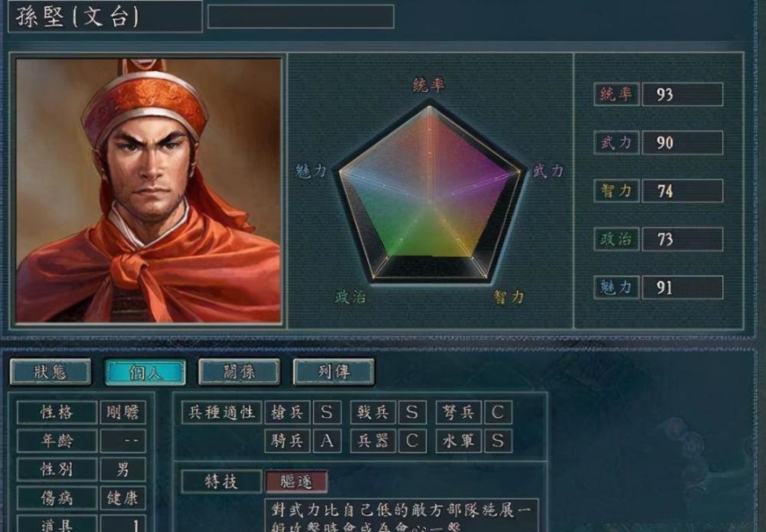Select the 魅力 stat label
766x532 pixels.
coord(616,287)
